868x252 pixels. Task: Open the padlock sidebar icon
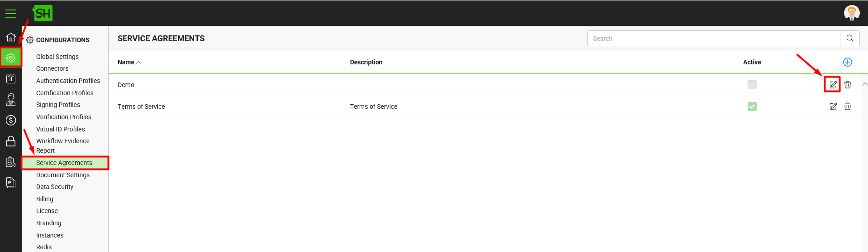(x=11, y=141)
